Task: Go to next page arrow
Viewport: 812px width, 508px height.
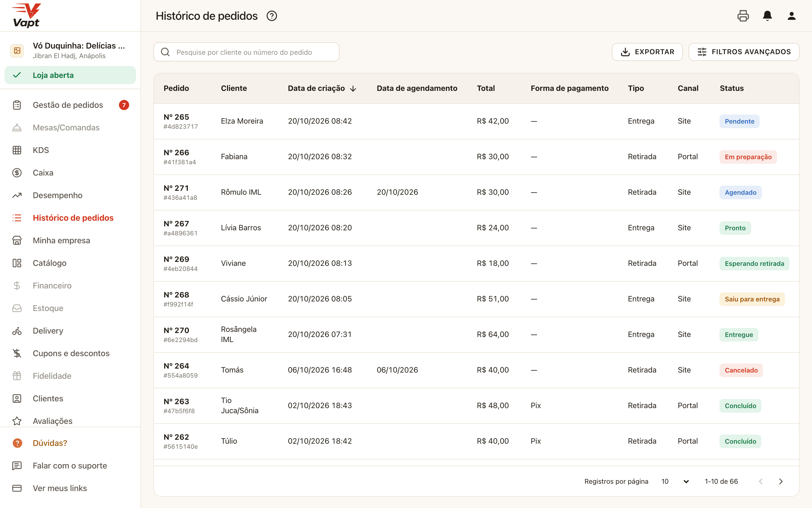Action: (781, 481)
